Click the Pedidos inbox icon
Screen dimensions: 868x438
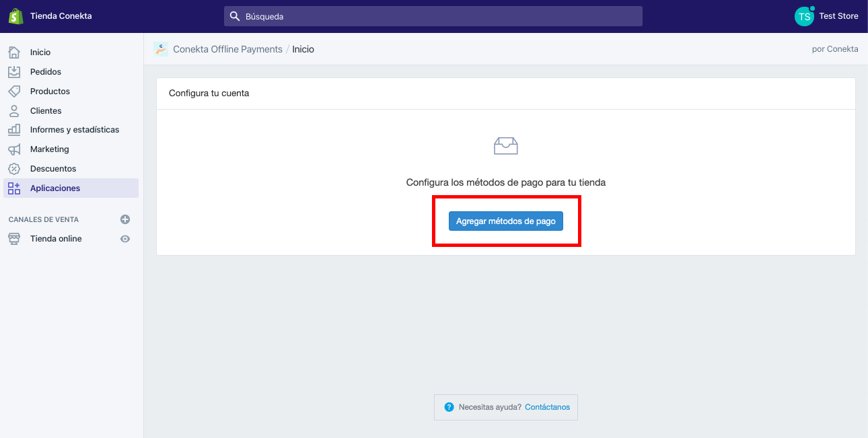click(x=14, y=71)
